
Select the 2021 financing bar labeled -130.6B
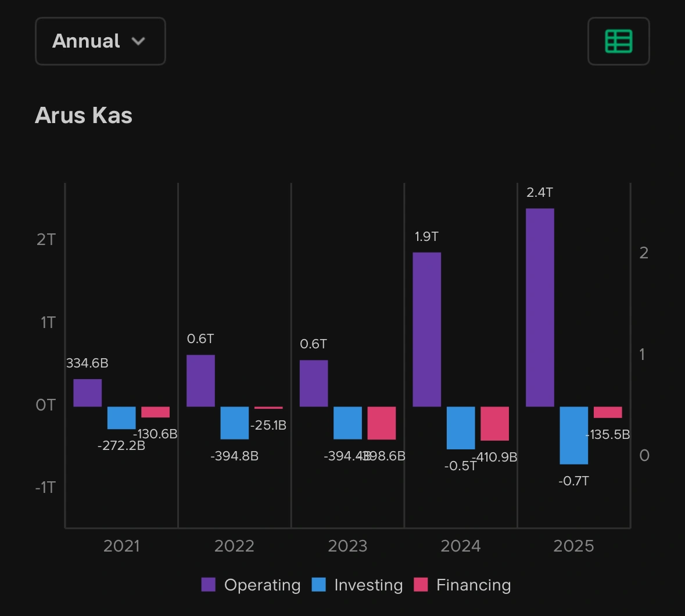coord(155,412)
